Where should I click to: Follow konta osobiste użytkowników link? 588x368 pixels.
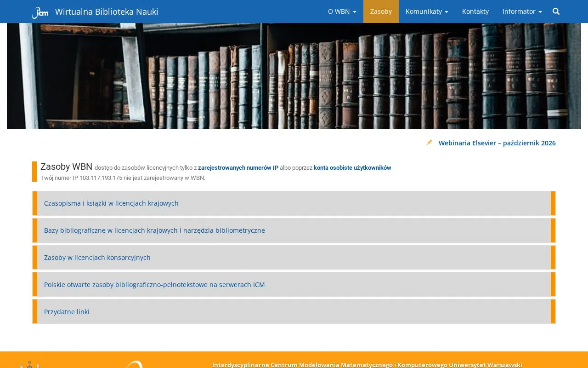tap(352, 168)
